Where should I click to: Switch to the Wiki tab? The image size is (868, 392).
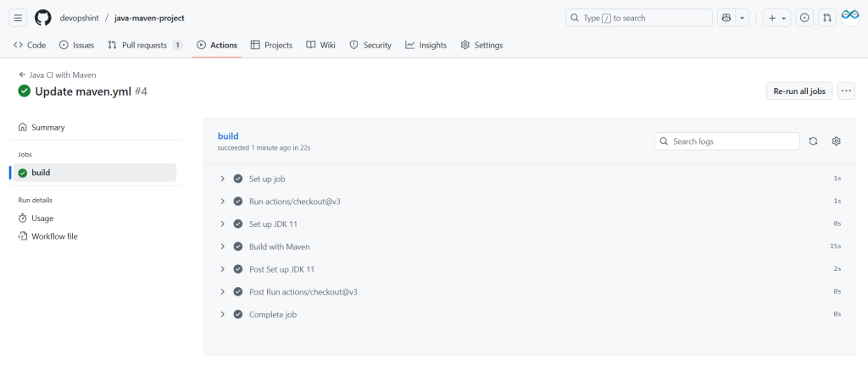[x=321, y=46]
